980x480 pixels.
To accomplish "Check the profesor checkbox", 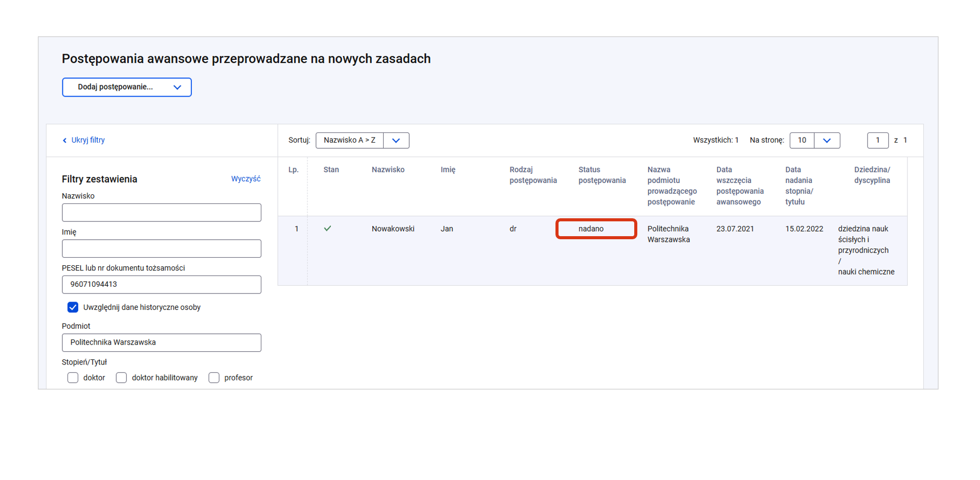I will (214, 378).
